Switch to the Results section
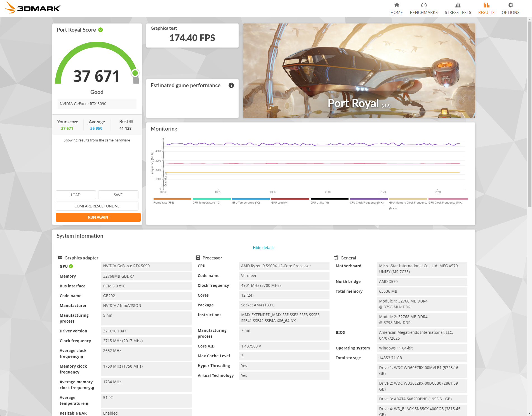 click(486, 8)
